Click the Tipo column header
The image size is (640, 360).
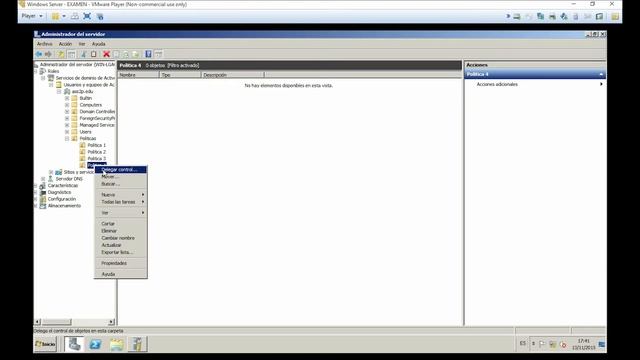pos(180,75)
